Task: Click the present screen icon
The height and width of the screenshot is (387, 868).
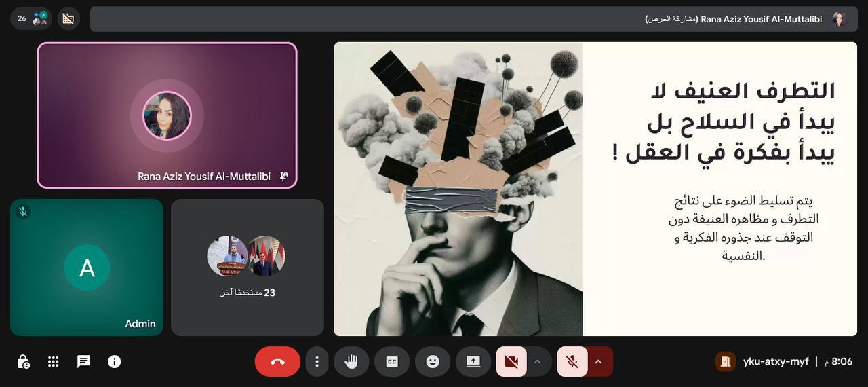Action: click(x=473, y=361)
